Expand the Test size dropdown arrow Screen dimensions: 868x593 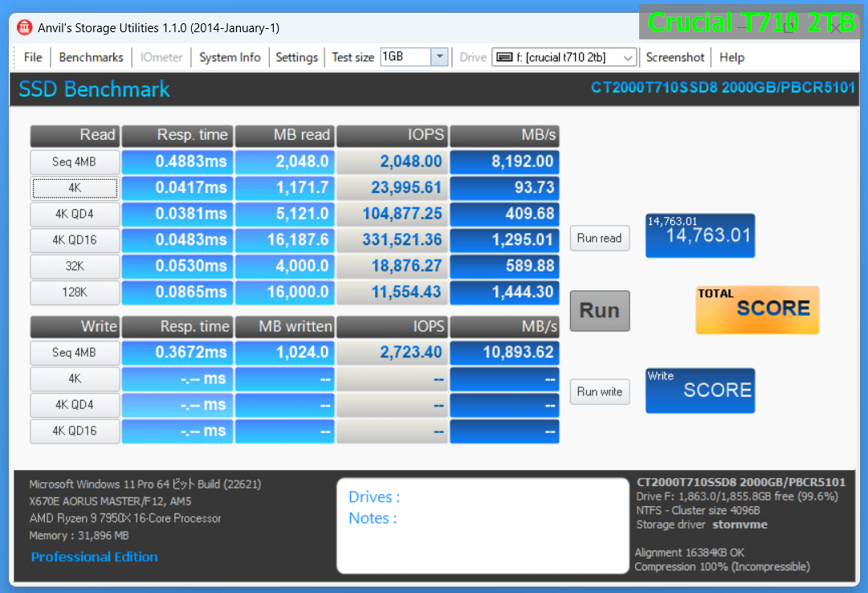click(x=439, y=56)
